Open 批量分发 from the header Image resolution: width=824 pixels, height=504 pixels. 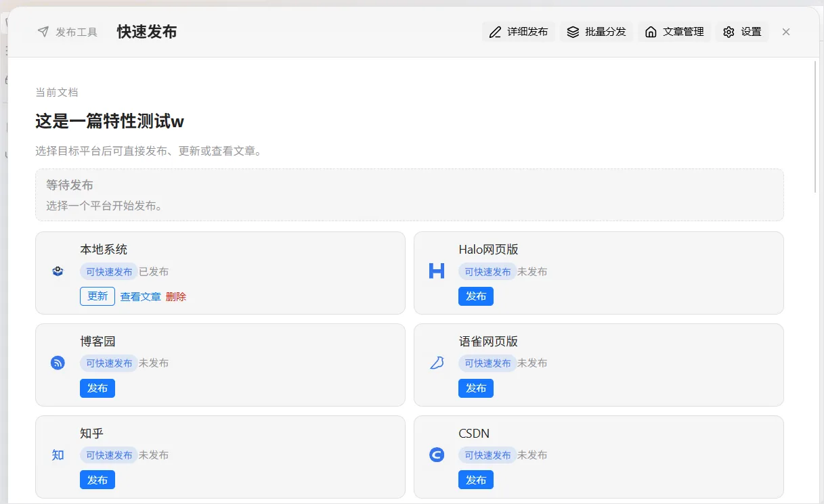click(597, 32)
